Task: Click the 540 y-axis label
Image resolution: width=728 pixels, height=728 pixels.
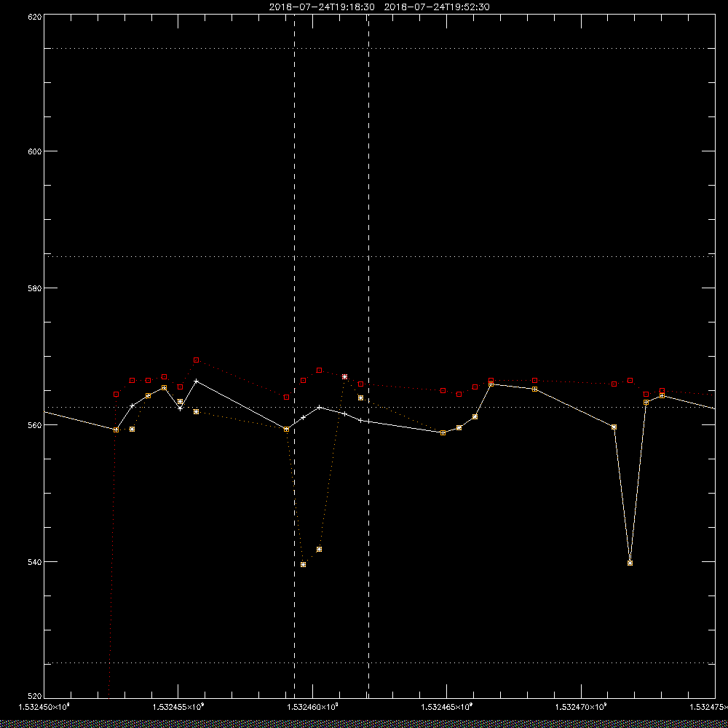Action: [35, 562]
